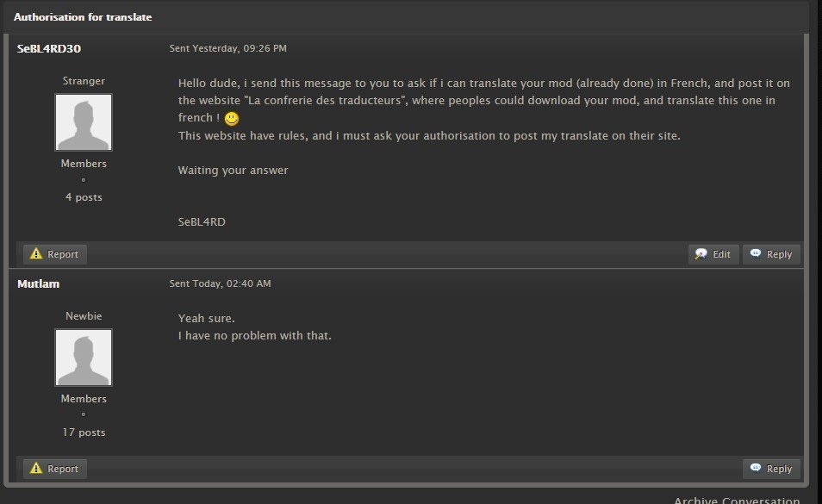Open Mutlam's profile via username
This screenshot has height=504, width=822.
[38, 284]
